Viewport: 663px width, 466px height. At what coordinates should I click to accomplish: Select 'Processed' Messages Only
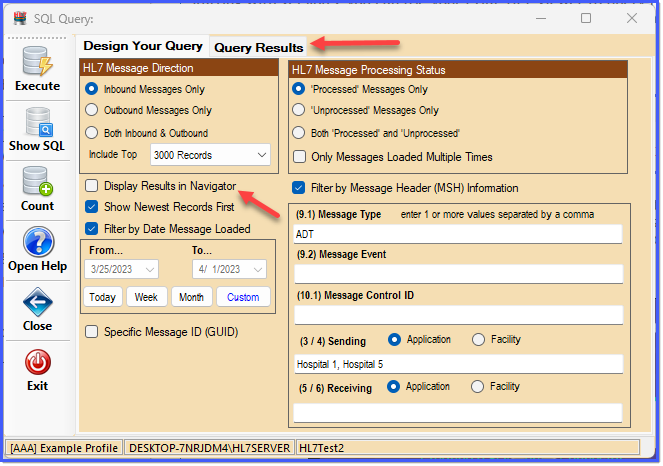(299, 89)
